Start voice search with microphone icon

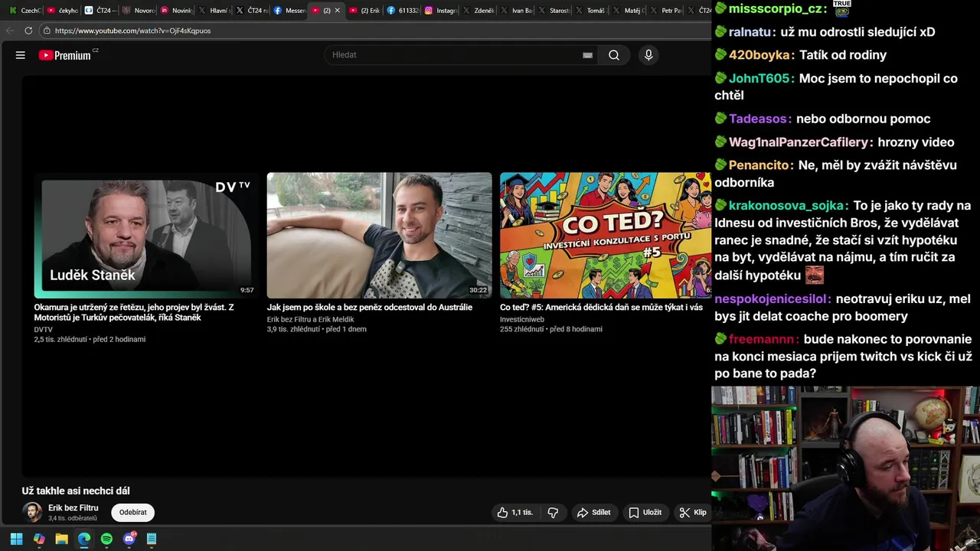648,55
